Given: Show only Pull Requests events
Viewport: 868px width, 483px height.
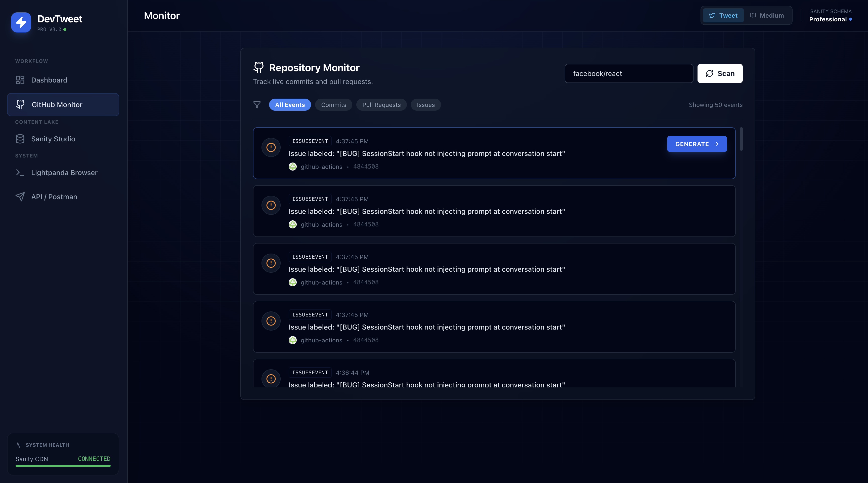Looking at the screenshot, I should (381, 105).
